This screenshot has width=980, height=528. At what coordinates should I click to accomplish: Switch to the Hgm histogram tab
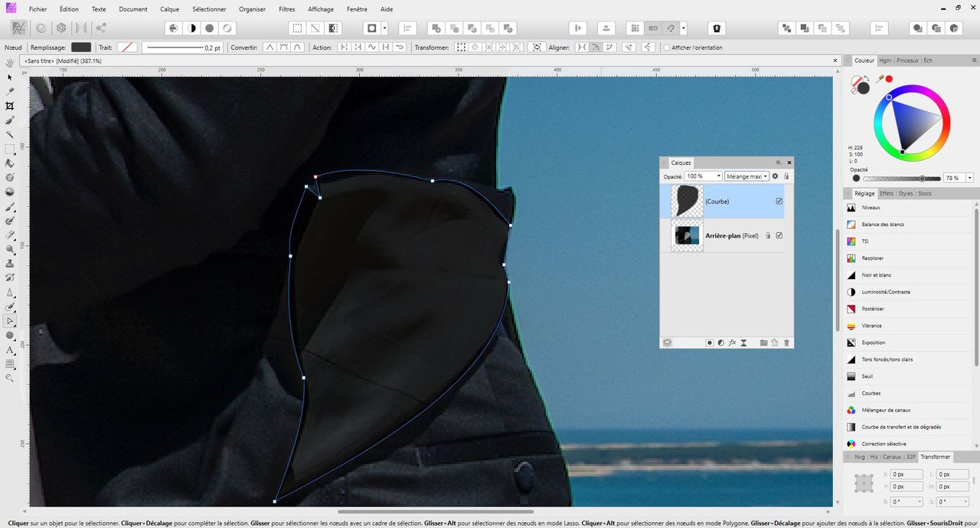point(885,61)
